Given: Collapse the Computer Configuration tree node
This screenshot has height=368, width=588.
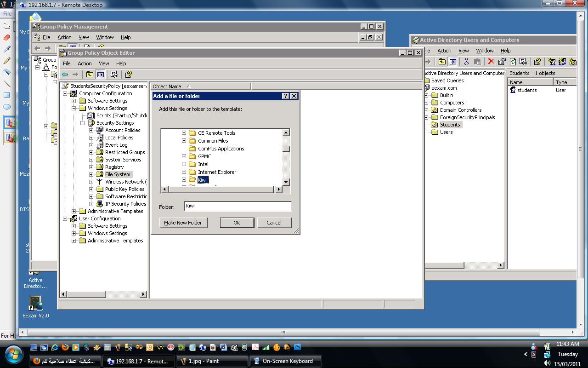Looking at the screenshot, I should pyautogui.click(x=65, y=93).
